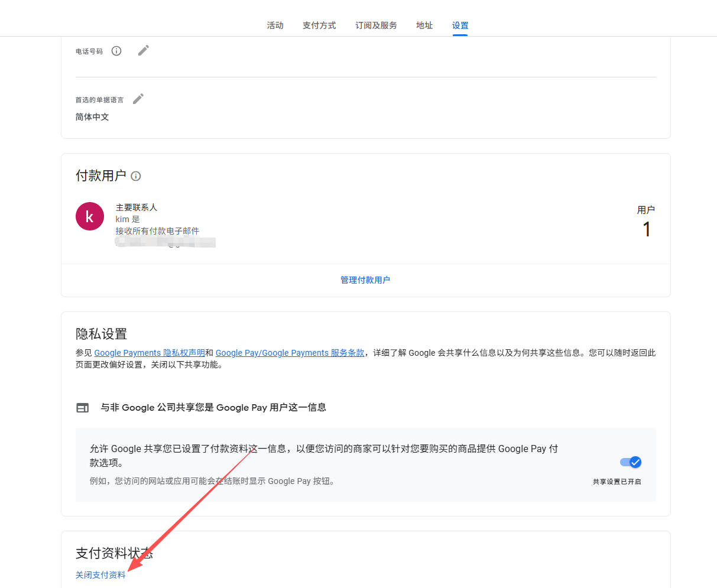Click the card icon next to Google Pay sharing

[x=83, y=408]
